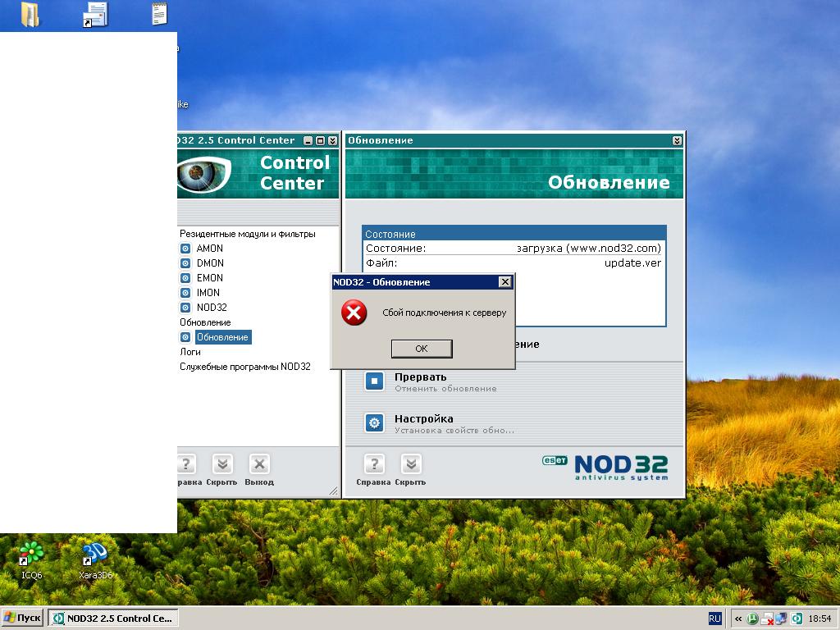Viewport: 840px width, 630px height.
Task: Click the Control Center eye logo
Action: pyautogui.click(x=203, y=174)
